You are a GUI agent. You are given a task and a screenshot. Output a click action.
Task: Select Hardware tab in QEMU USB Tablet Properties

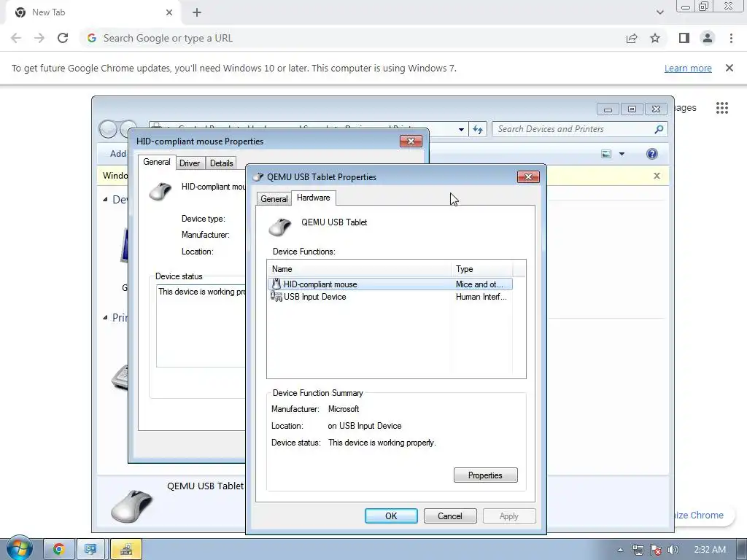pyautogui.click(x=314, y=198)
